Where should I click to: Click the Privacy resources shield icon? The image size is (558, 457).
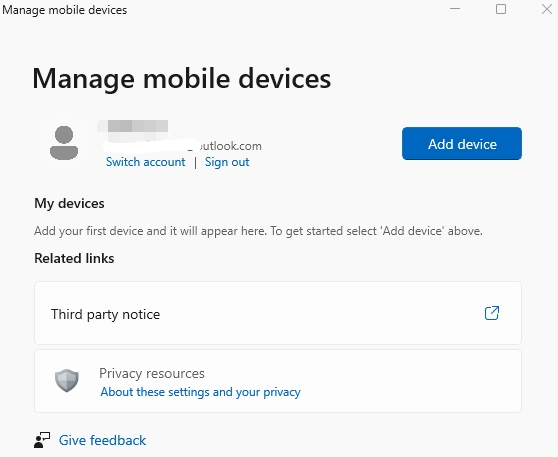click(x=67, y=380)
